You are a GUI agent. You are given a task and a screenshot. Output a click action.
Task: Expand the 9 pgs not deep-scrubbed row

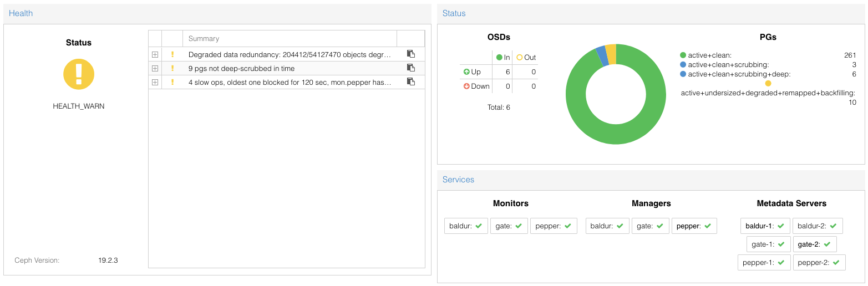155,68
